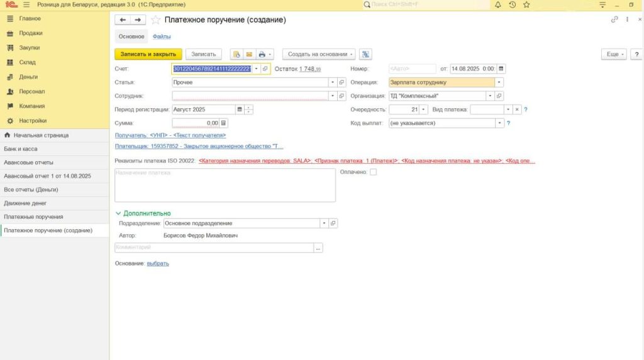This screenshot has width=644, height=360.
Task: Collapse the Дополнительно section
Action: 118,213
